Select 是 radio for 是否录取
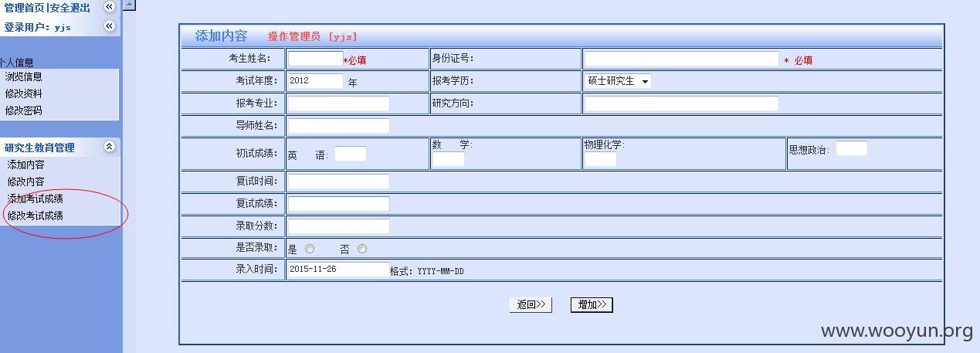This screenshot has height=353, width=980. [310, 249]
